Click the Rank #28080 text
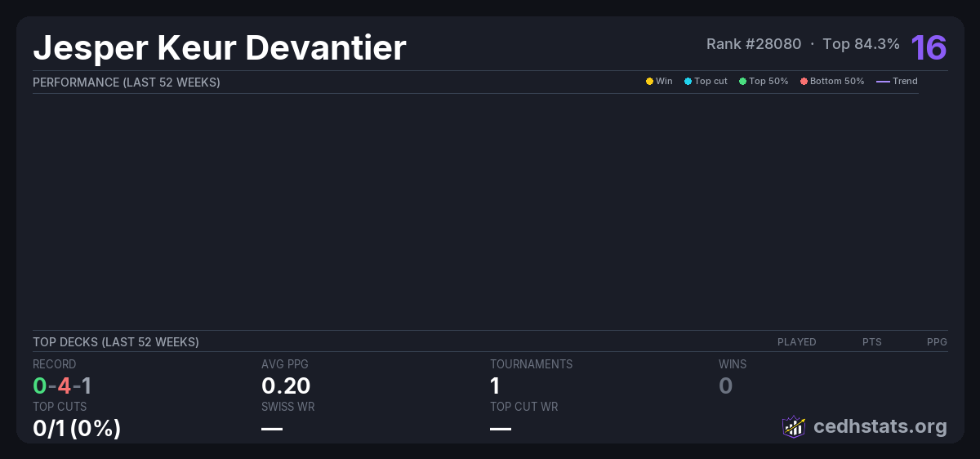 (x=754, y=44)
